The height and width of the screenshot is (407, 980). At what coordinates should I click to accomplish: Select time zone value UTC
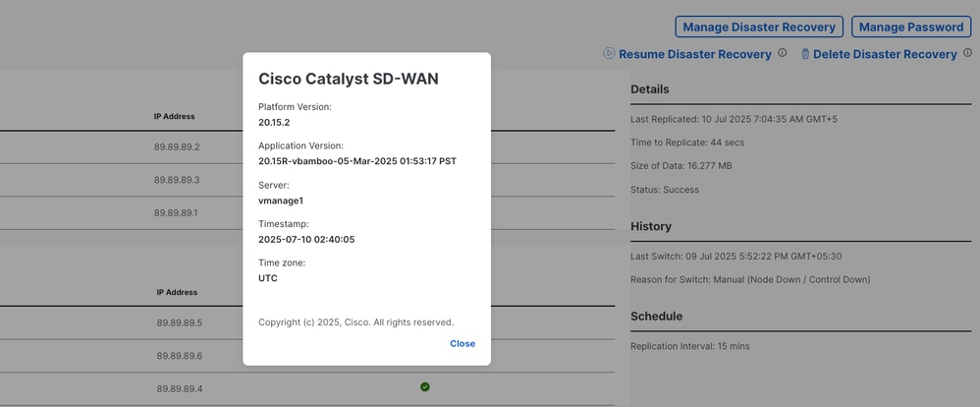point(267,278)
